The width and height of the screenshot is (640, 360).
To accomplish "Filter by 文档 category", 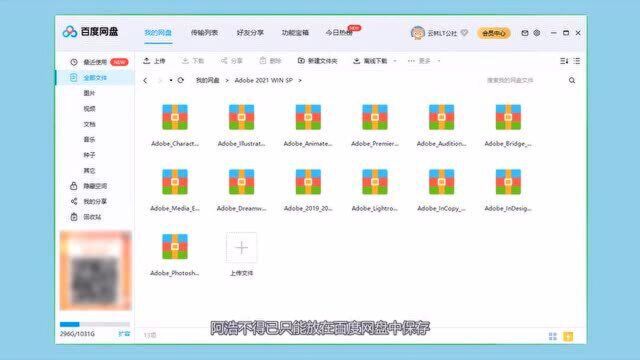I will [x=89, y=124].
